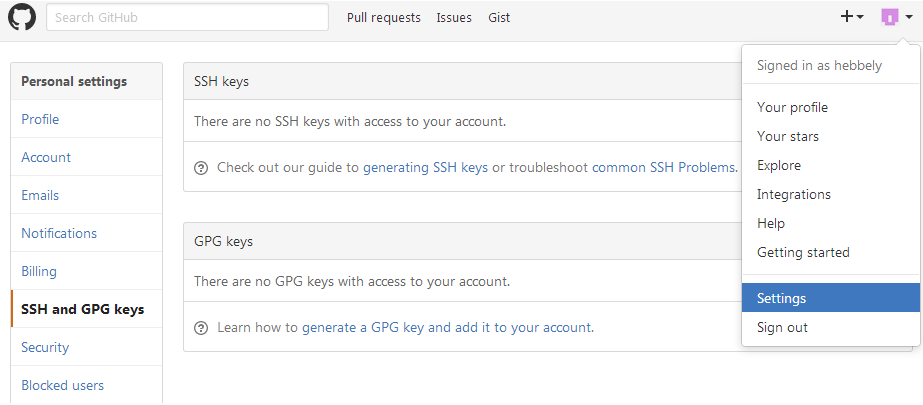Click the GitHub Octocat logo
Image resolution: width=923 pixels, height=405 pixels.
[22, 17]
